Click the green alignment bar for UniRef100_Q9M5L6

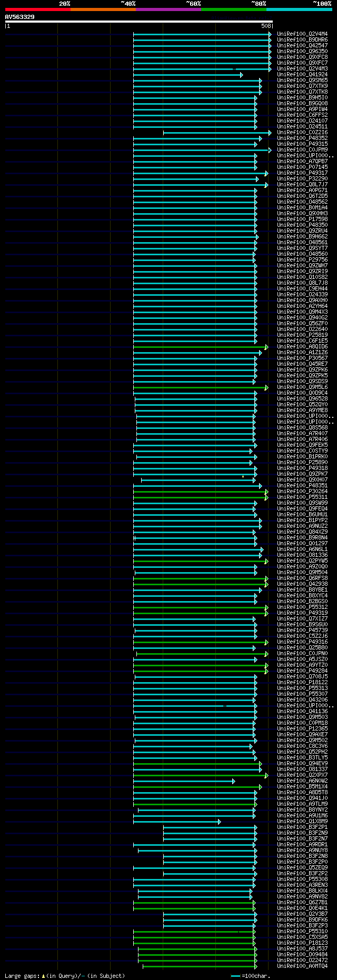201,387
